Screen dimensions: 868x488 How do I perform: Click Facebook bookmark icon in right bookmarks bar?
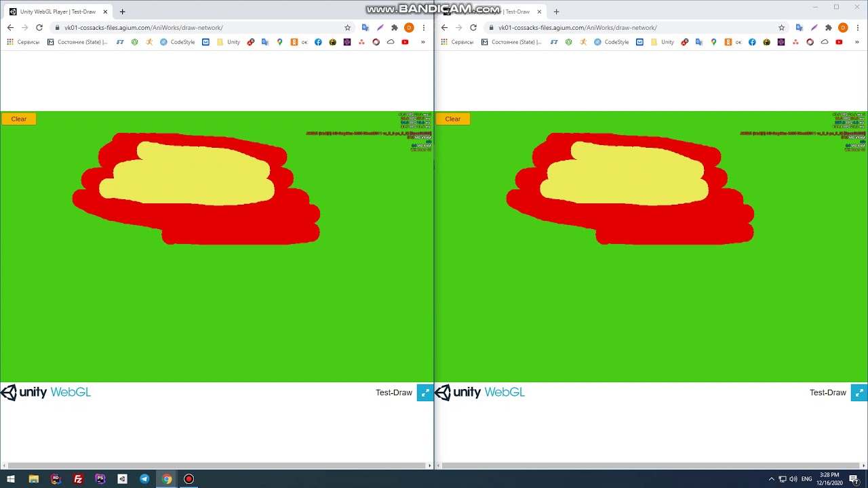(x=752, y=42)
